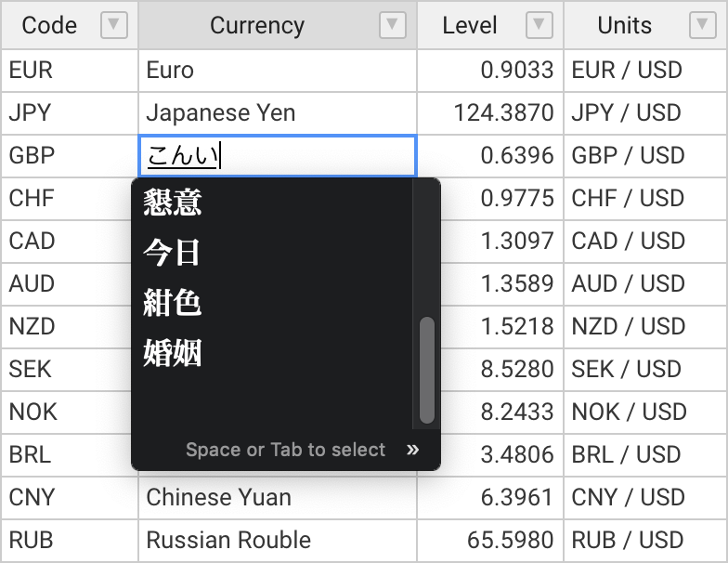Image resolution: width=728 pixels, height=563 pixels.
Task: Click the Units column header
Action: [x=646, y=25]
